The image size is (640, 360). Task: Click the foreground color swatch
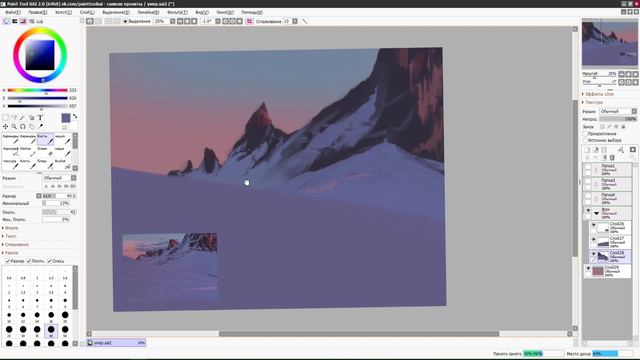click(x=66, y=118)
